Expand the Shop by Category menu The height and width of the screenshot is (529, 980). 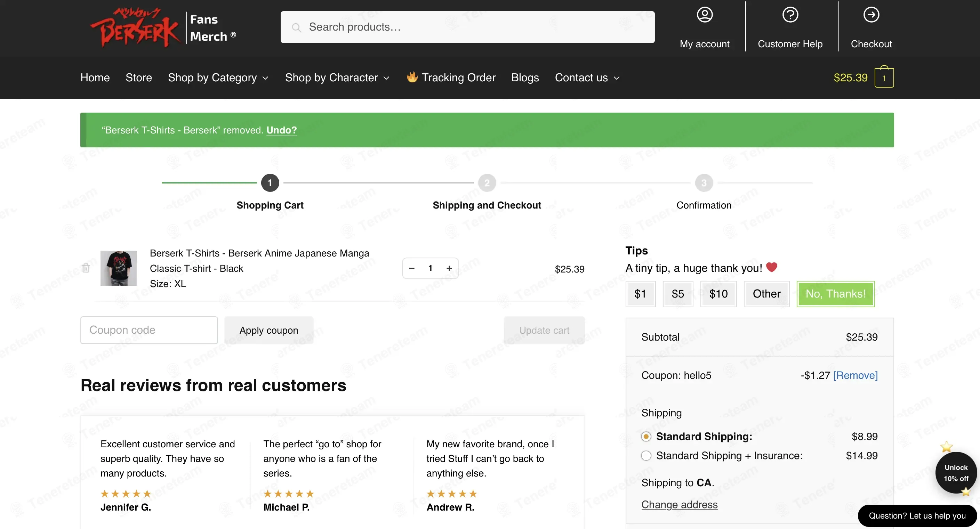coord(218,78)
